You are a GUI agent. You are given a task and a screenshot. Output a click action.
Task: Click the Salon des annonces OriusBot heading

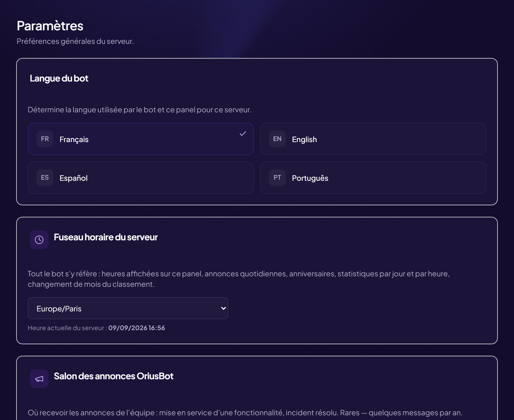click(x=114, y=376)
